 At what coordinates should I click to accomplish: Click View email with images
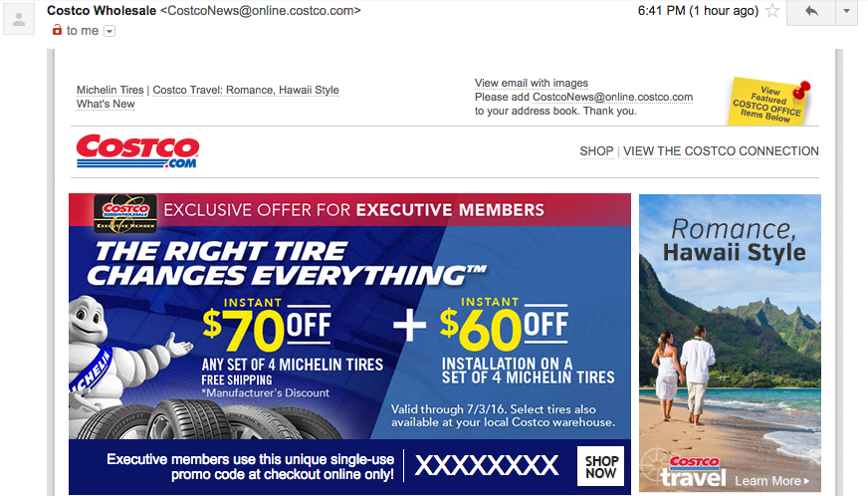(531, 83)
